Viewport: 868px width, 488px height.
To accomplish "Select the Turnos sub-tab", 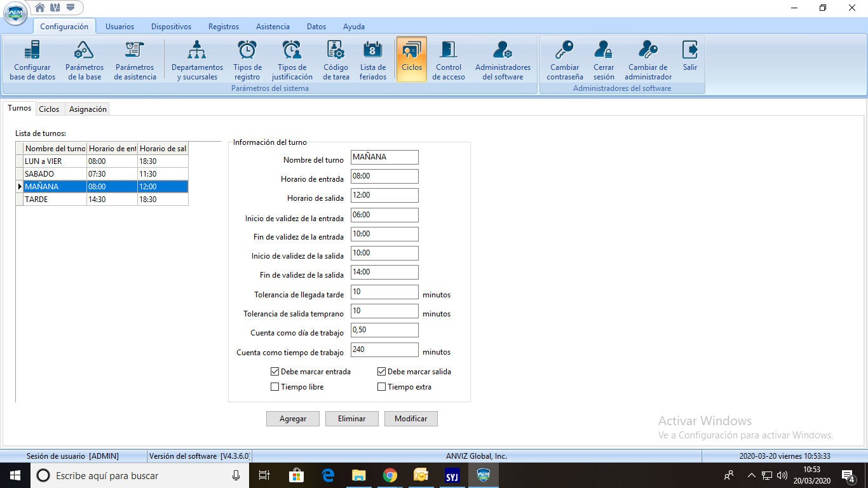I will 19,108.
